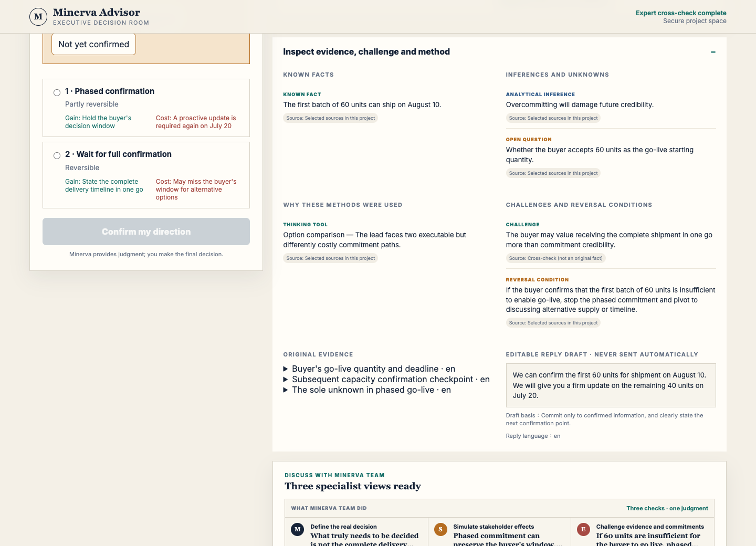Click Gain: Hold the buyer's decision window
Image resolution: width=756 pixels, height=546 pixels.
98,122
